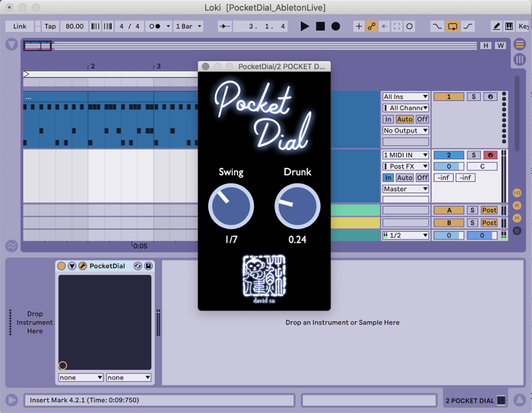Set track 2 monitoring to Off

422,177
